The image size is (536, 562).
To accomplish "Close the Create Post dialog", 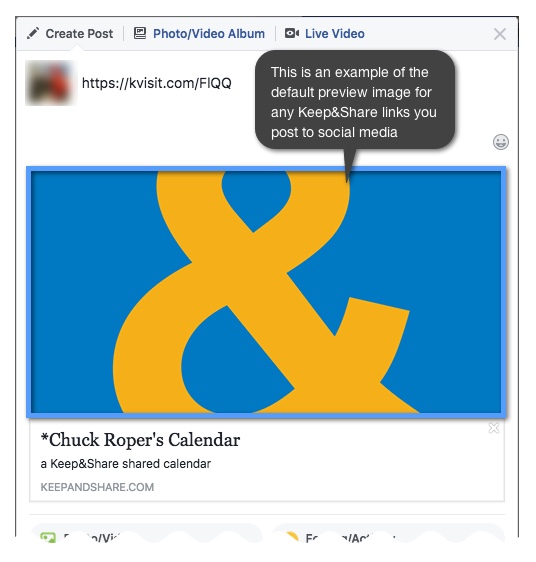I will pyautogui.click(x=500, y=34).
